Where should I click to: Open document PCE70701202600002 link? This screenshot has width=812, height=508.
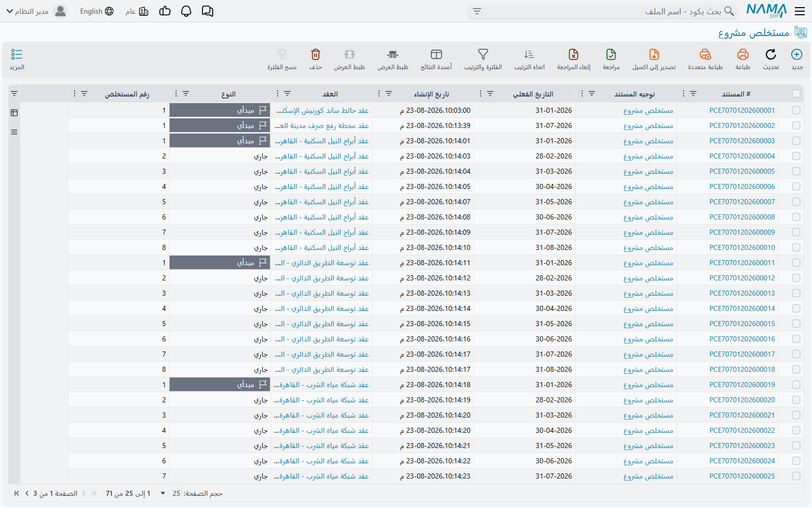coord(742,125)
